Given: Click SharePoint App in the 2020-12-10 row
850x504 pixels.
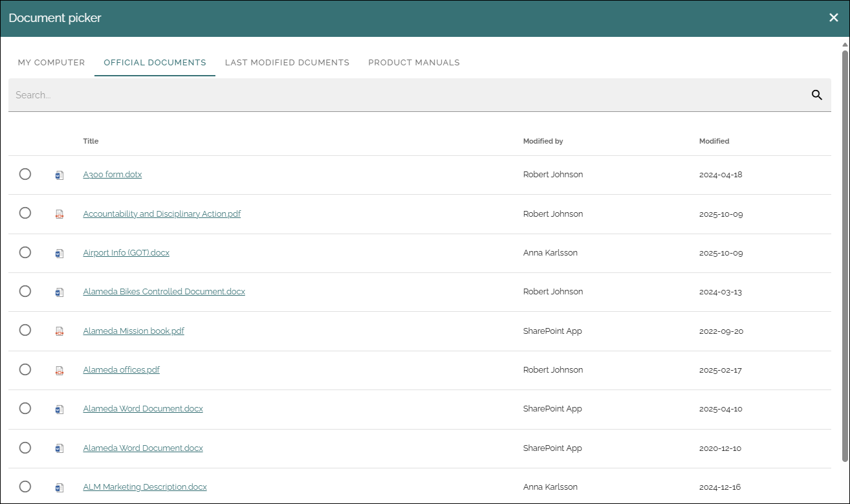Looking at the screenshot, I should pos(552,448).
